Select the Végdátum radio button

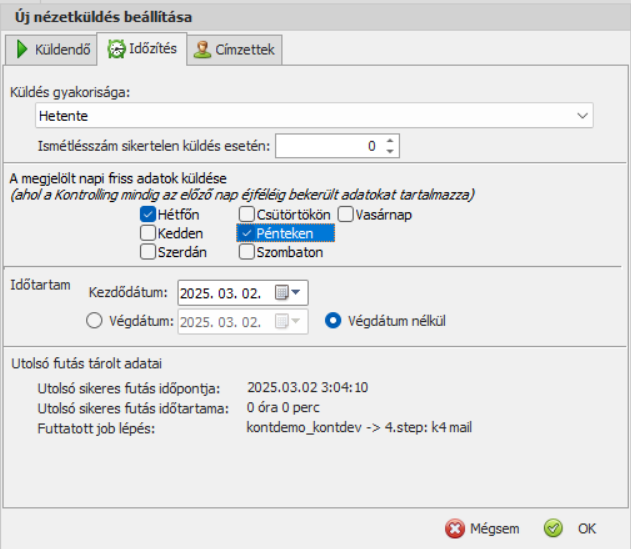pos(94,321)
